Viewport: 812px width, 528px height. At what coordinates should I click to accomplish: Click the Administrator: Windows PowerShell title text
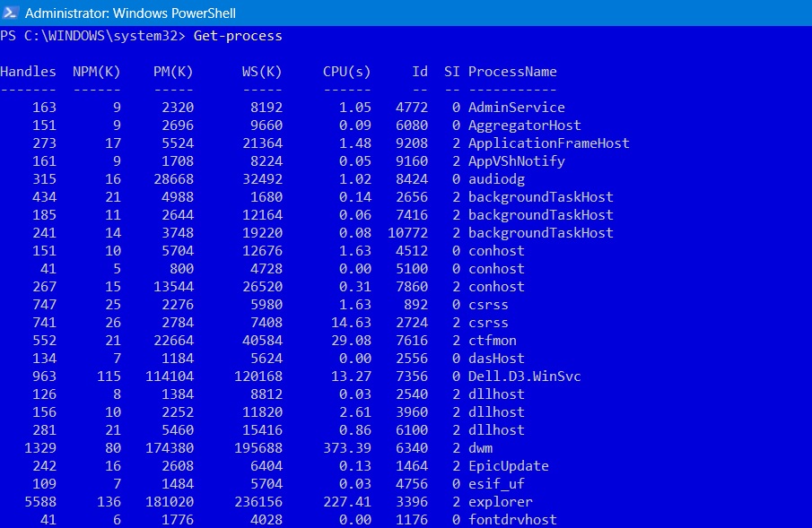point(131,13)
